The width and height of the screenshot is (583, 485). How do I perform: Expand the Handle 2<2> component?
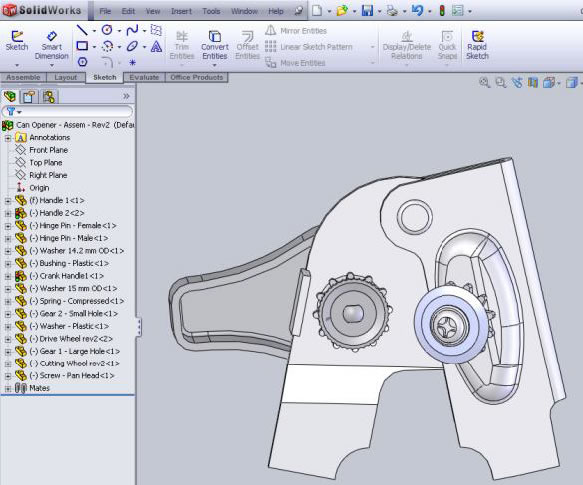(x=7, y=213)
